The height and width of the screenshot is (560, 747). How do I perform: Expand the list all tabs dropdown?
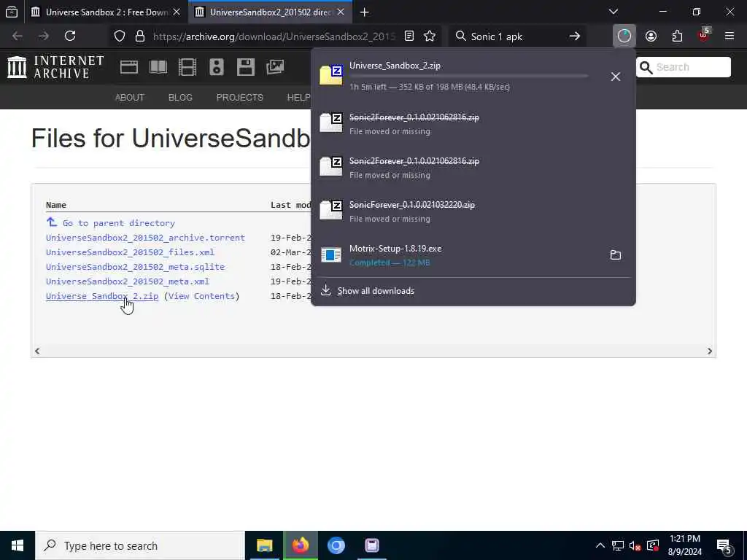coord(614,12)
